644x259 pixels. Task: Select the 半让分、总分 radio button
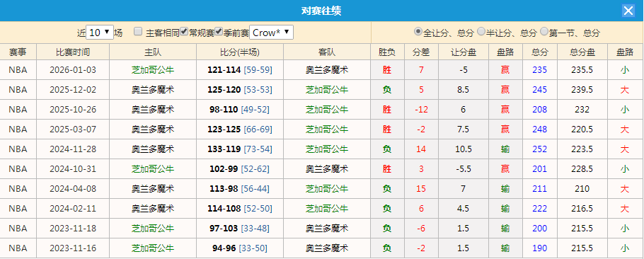(x=481, y=32)
